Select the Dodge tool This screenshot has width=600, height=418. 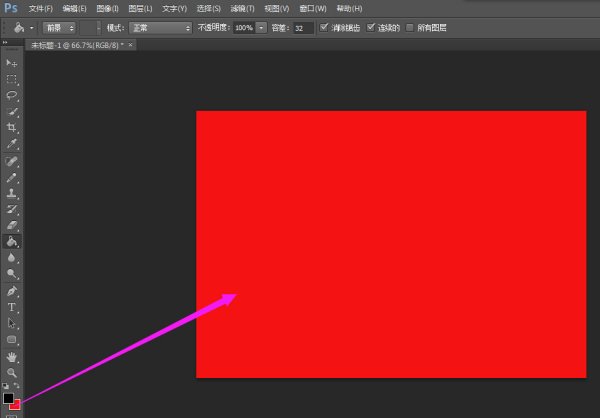(11, 274)
